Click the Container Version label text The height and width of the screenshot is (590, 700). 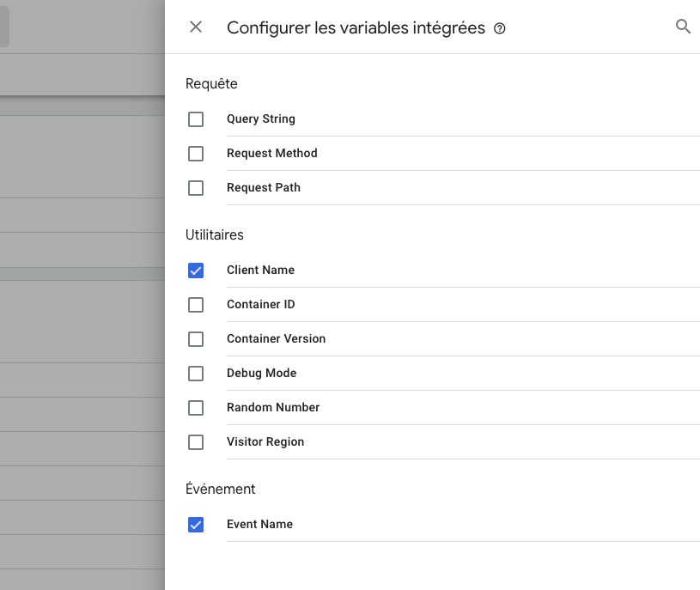pyautogui.click(x=276, y=338)
